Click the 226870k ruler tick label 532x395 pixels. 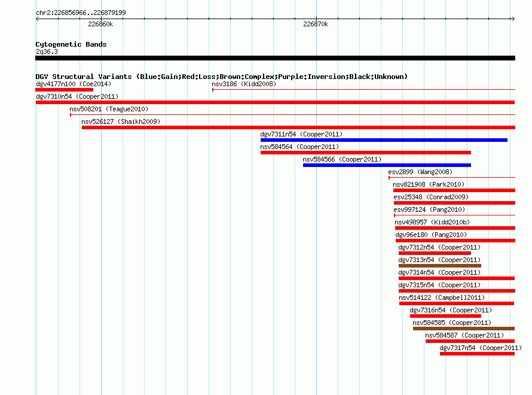[x=316, y=24]
